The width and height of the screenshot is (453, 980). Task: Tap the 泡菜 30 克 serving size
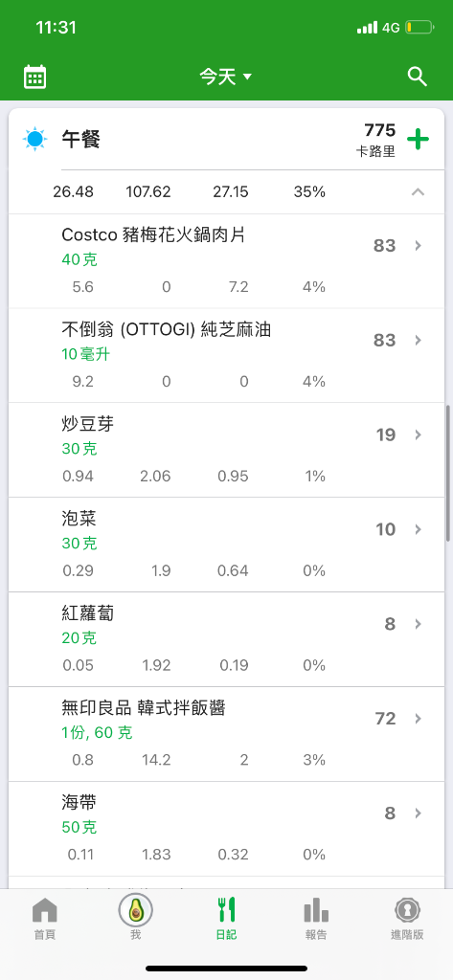[x=79, y=544]
